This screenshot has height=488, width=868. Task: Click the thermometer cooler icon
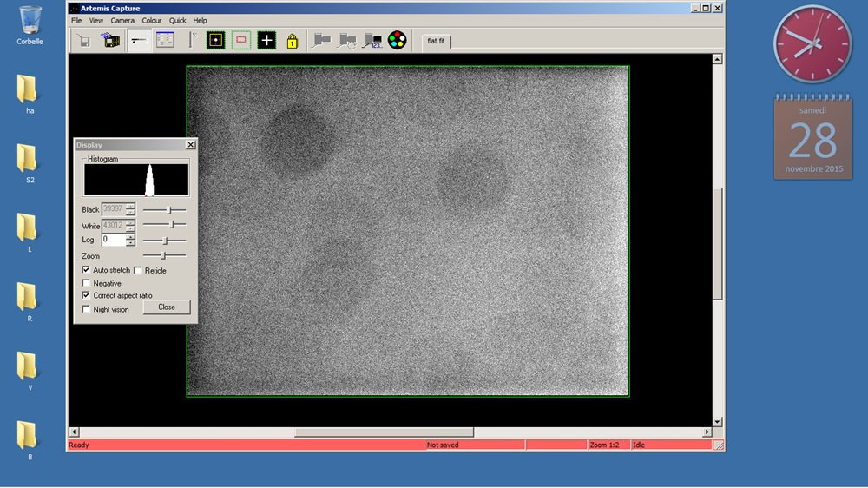coord(192,40)
